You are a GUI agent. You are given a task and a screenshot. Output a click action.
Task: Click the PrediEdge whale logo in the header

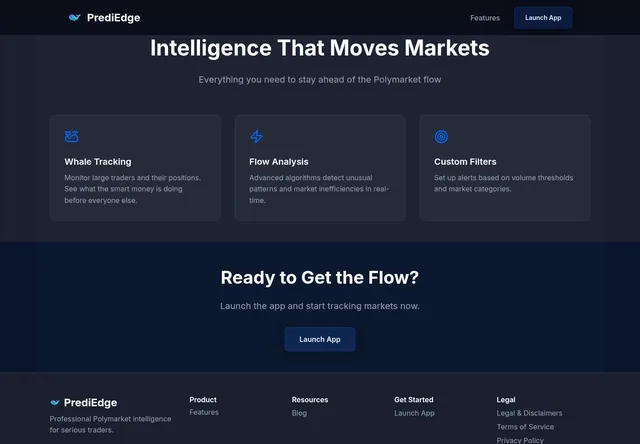click(x=75, y=18)
